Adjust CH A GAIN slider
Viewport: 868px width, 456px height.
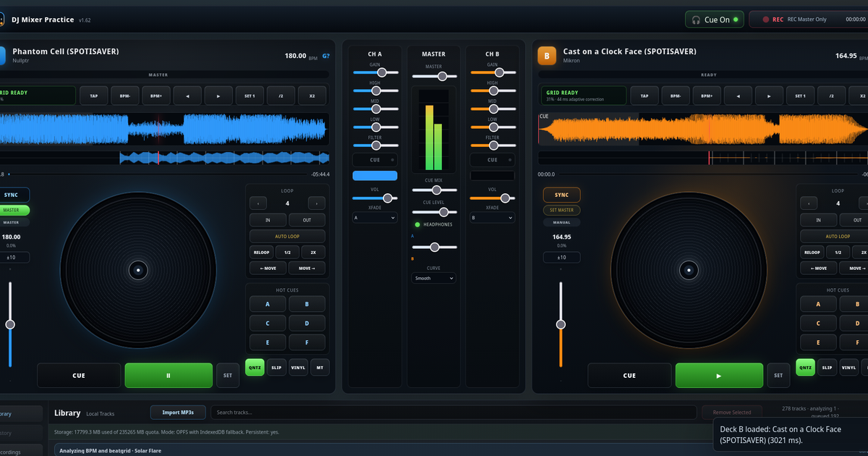click(375, 72)
